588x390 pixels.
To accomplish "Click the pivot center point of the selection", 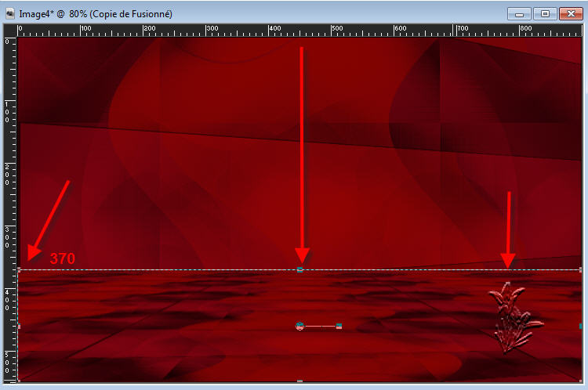I will pos(299,326).
